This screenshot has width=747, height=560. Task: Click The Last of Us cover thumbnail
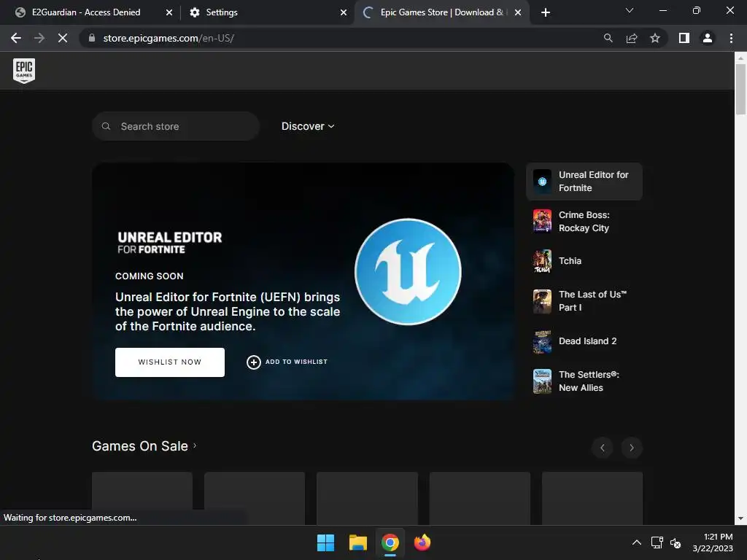[542, 301]
